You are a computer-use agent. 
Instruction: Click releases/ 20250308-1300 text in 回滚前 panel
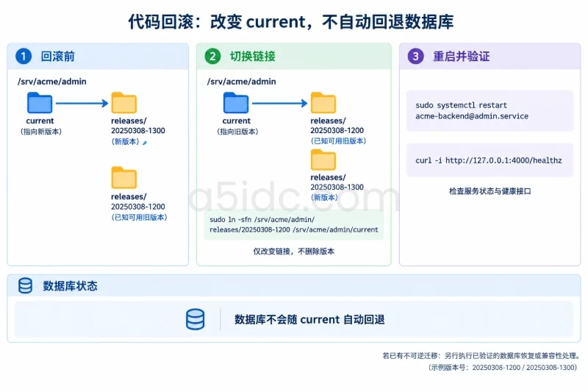pyautogui.click(x=138, y=126)
